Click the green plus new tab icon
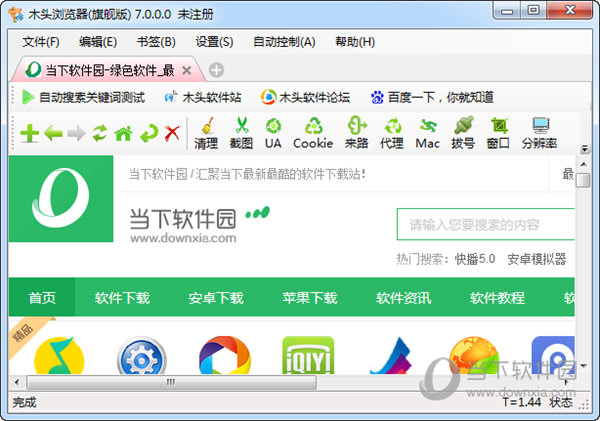Screen dimensions: 600x421 tap(29, 134)
